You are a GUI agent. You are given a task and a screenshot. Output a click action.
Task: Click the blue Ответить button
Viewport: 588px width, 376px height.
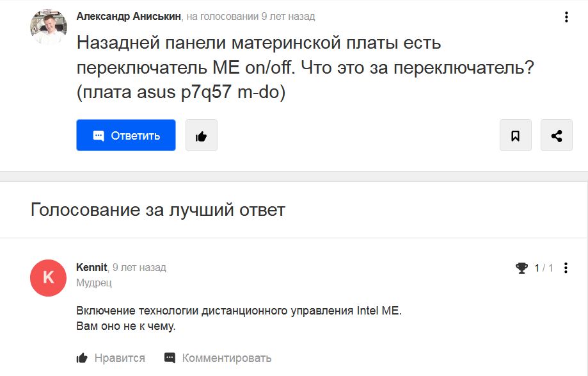coord(126,135)
